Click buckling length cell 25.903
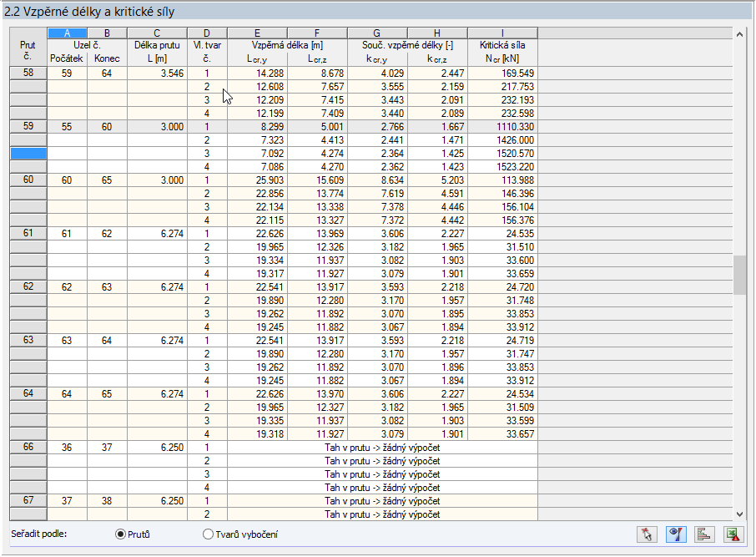The height and width of the screenshot is (557, 756). [258, 180]
